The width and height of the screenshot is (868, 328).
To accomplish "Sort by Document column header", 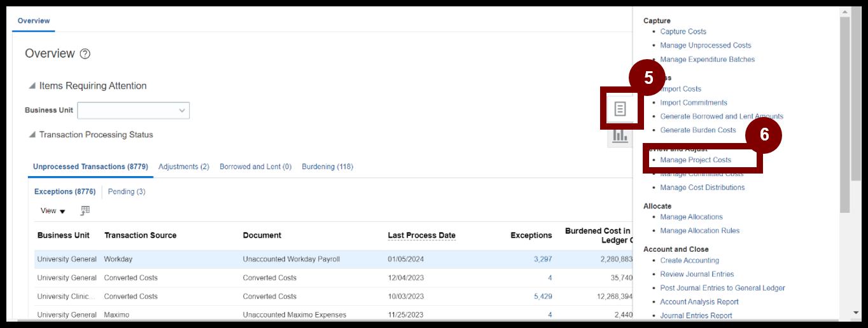I will pos(262,235).
